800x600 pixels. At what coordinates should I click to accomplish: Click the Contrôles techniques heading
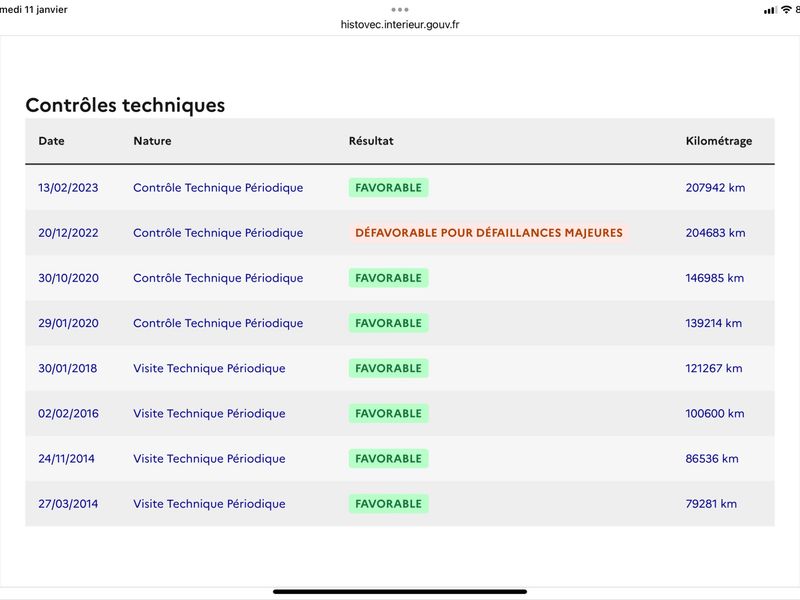pos(125,105)
